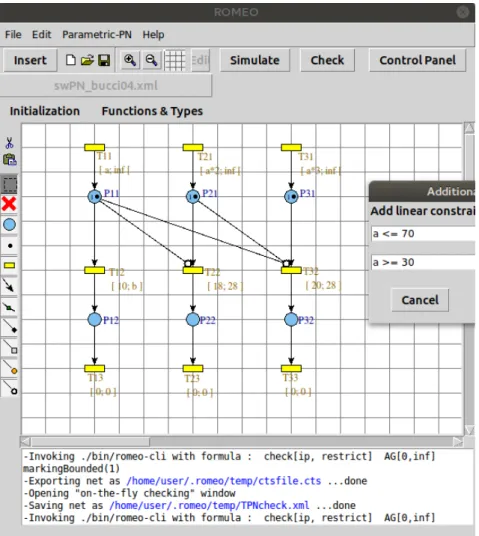Screen dimensions: 479x536
Task: Zoom out with the magnifier minus icon
Action: coord(151,60)
